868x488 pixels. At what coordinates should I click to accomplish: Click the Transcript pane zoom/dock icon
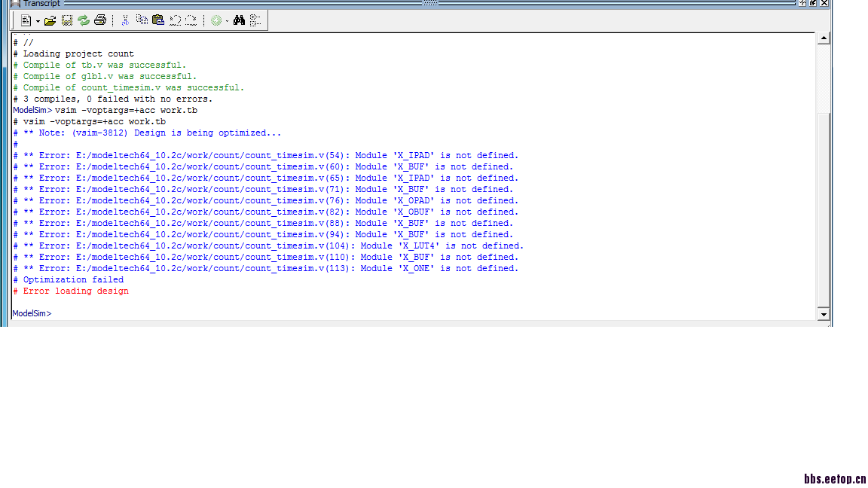point(802,3)
